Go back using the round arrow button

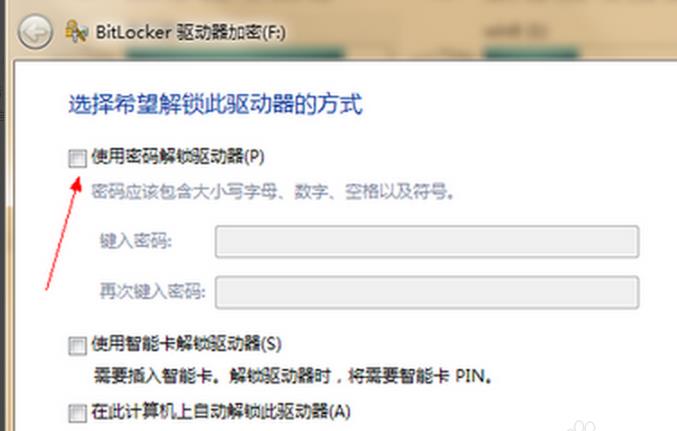point(35,32)
